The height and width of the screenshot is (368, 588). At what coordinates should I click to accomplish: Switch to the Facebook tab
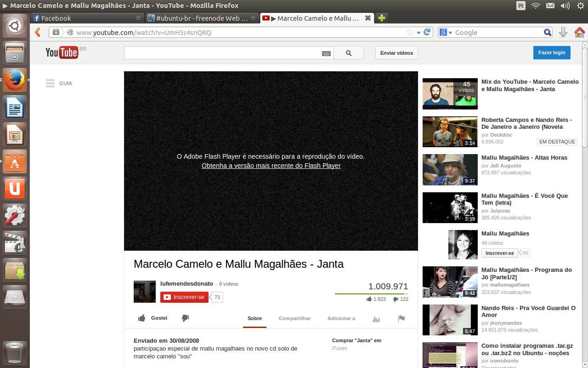87,18
